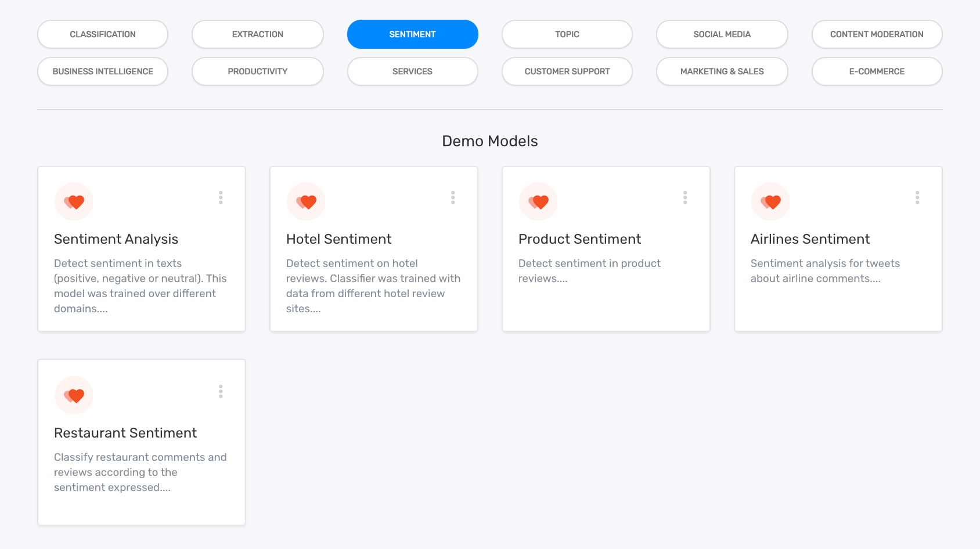Click the Hotel Sentiment description text
This screenshot has width=980, height=549.
coord(373,286)
